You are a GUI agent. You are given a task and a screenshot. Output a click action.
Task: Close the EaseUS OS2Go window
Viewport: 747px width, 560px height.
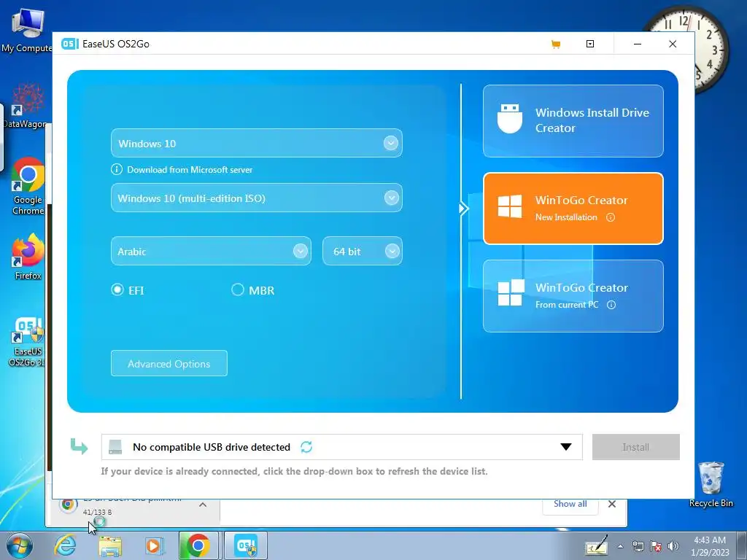coord(673,44)
